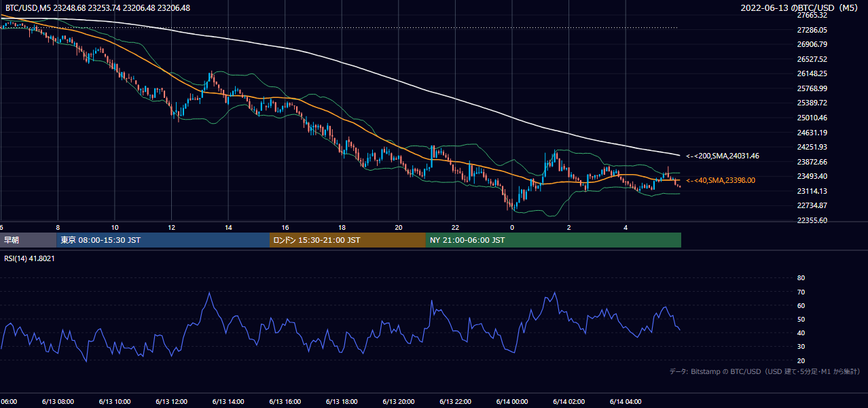Click the RSI scale value 40
This screenshot has height=408, width=868.
tap(801, 333)
